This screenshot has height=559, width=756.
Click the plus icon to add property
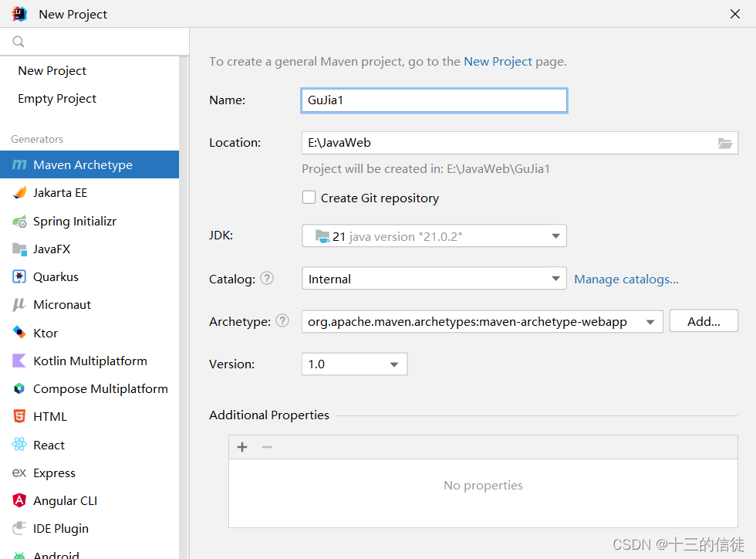(x=242, y=447)
